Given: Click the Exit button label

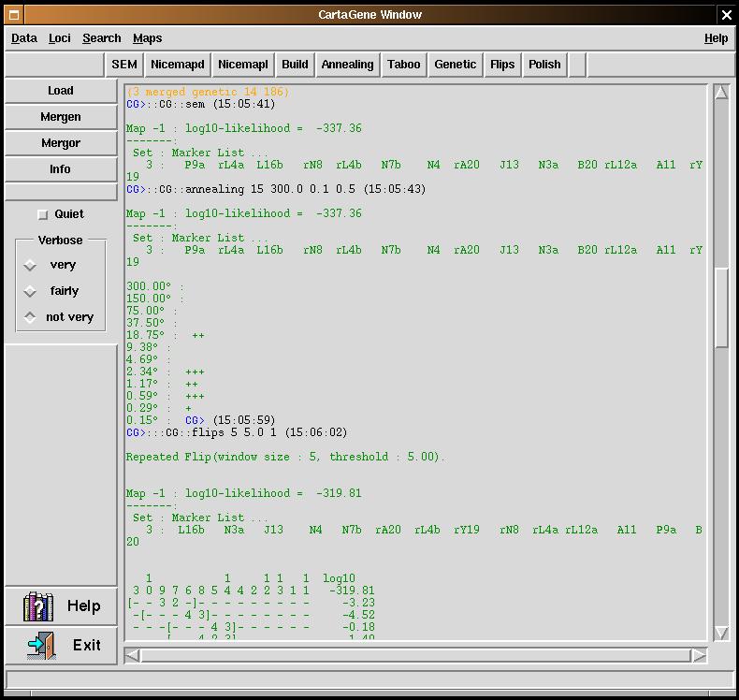Looking at the screenshot, I should (87, 645).
